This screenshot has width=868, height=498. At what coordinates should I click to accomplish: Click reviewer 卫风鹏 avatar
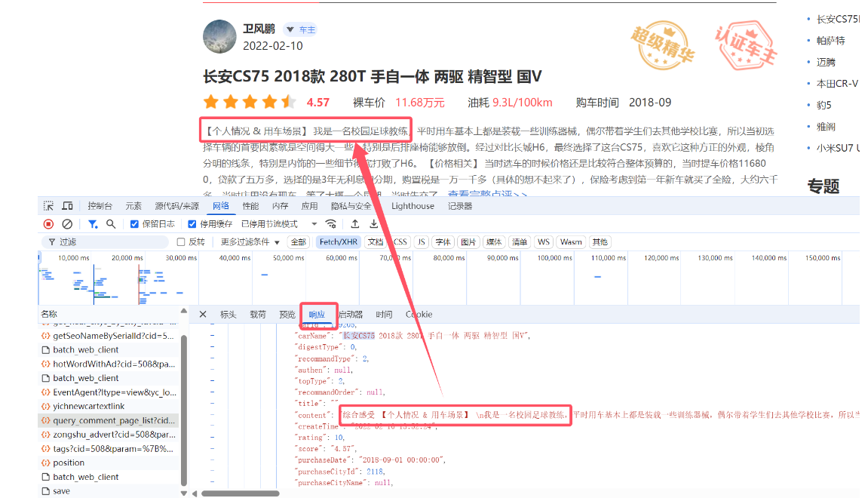coord(219,36)
